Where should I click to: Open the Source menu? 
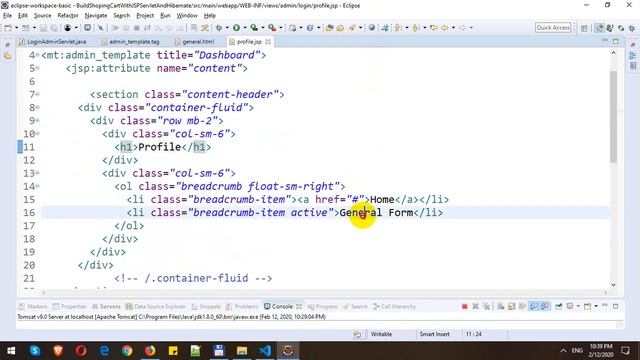point(42,16)
